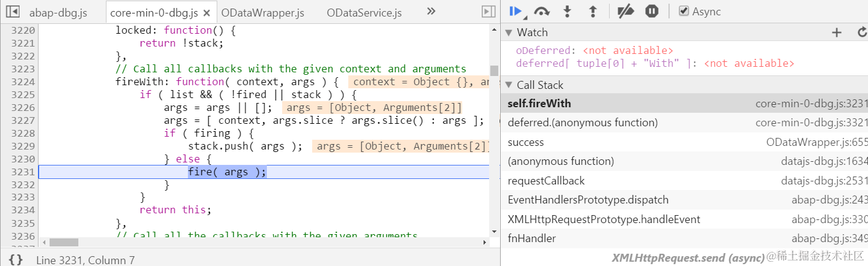Select the success call stack frame
The width and height of the screenshot is (868, 266).
tap(684, 142)
